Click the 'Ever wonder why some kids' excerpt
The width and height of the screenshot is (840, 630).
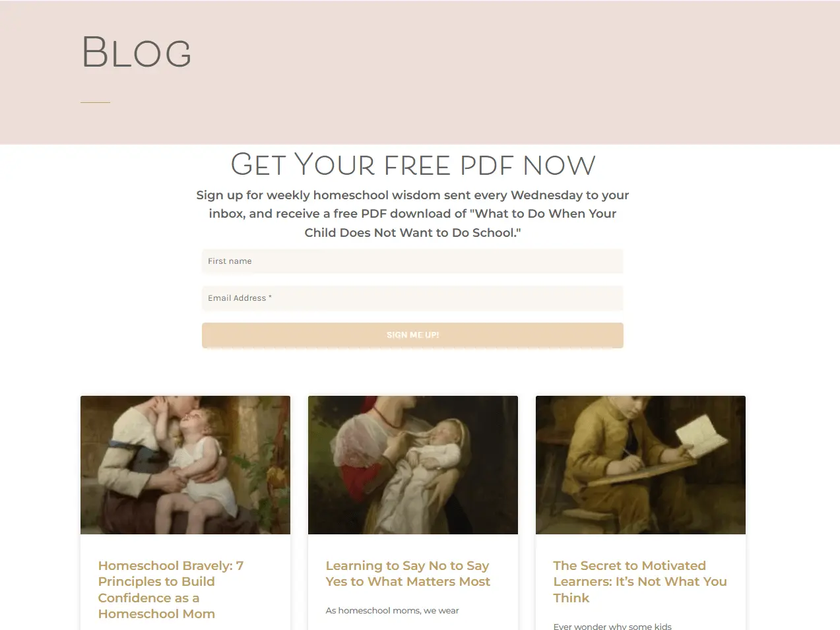tap(612, 626)
